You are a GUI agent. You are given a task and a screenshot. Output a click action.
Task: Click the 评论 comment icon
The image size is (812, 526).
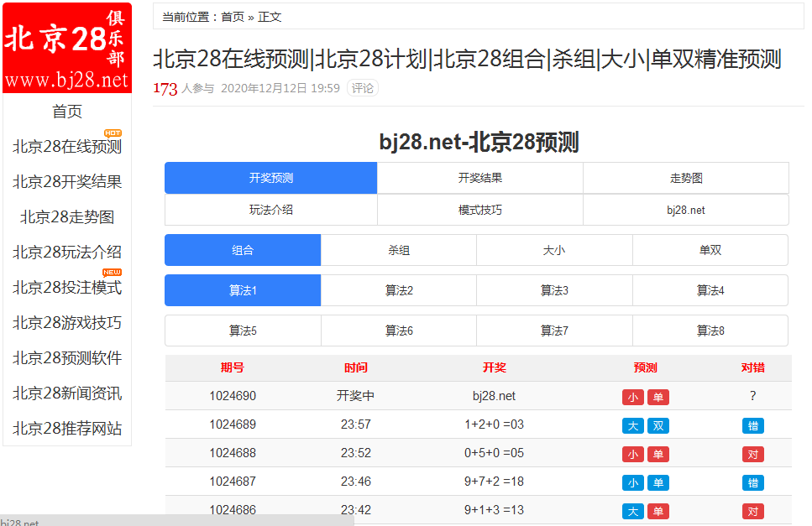362,87
